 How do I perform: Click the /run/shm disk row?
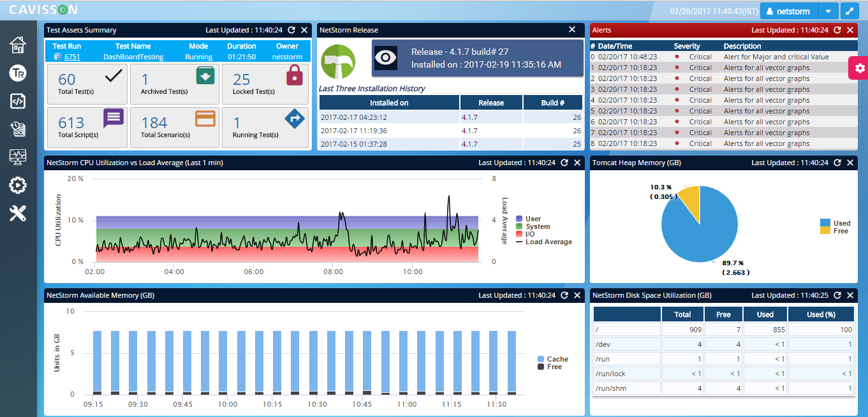[x=724, y=388]
